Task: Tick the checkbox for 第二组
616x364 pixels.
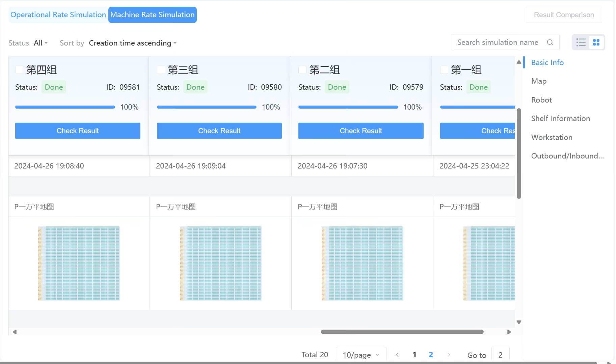Action: point(302,70)
